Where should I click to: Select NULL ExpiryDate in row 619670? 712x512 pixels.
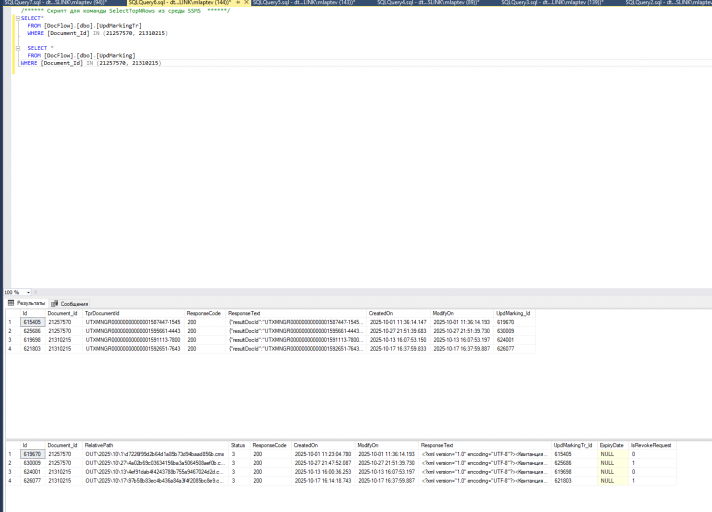[613, 454]
